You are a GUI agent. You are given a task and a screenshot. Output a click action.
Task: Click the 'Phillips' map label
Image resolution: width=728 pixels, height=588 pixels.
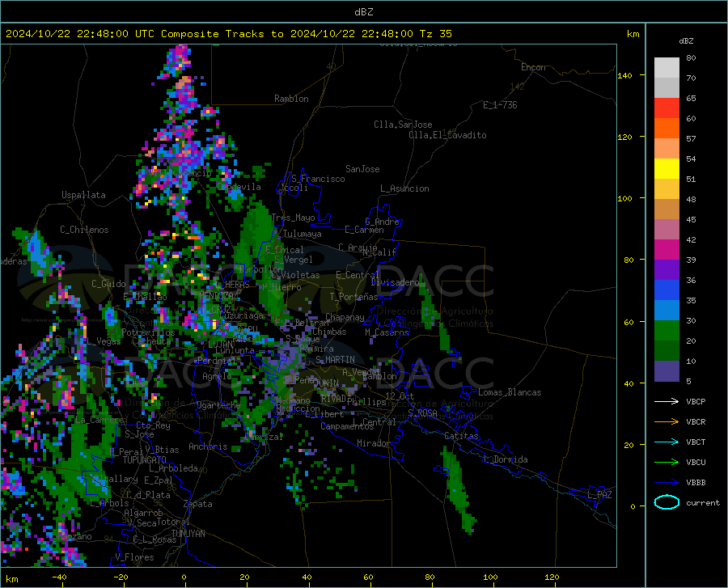[x=366, y=402]
